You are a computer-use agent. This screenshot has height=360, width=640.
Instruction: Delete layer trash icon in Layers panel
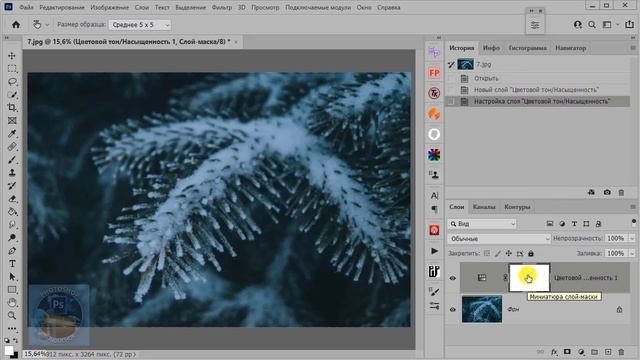pyautogui.click(x=621, y=352)
